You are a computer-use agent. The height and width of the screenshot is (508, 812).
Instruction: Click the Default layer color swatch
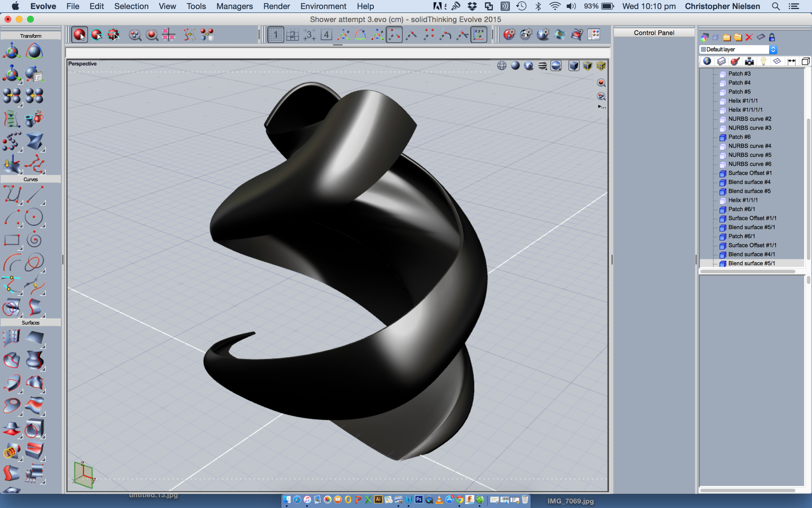[x=703, y=49]
